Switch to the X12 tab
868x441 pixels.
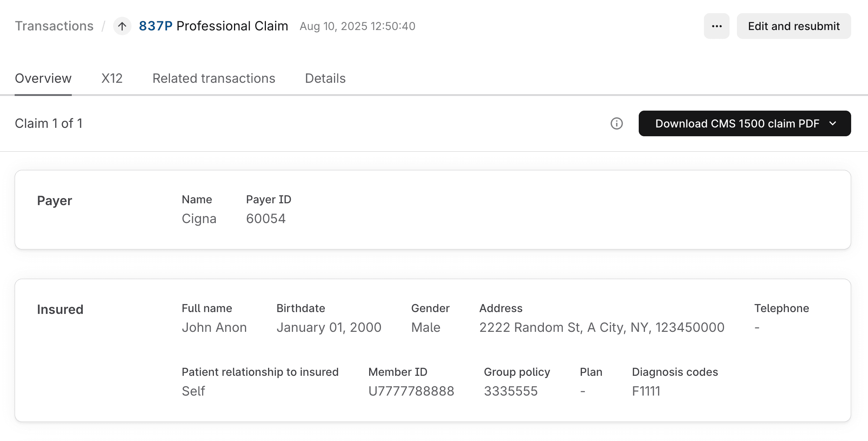point(112,78)
